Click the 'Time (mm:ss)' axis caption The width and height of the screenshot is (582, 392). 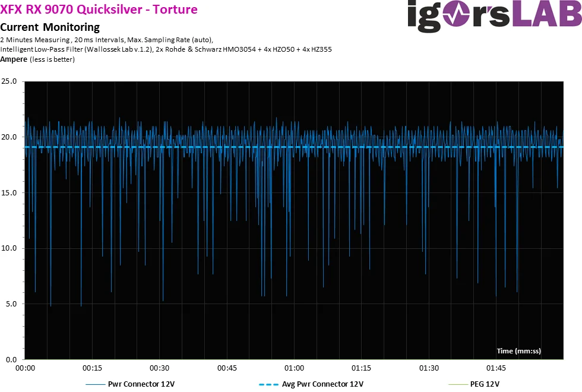(x=519, y=351)
